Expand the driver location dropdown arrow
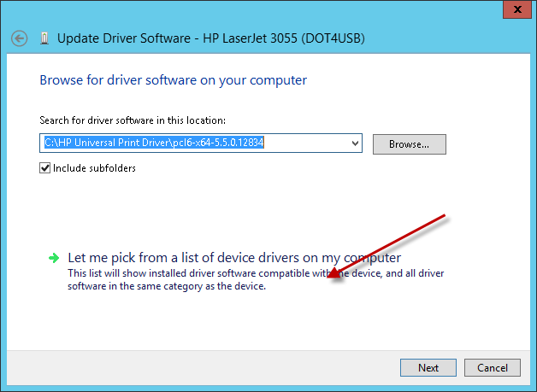The height and width of the screenshot is (392, 537). 356,143
